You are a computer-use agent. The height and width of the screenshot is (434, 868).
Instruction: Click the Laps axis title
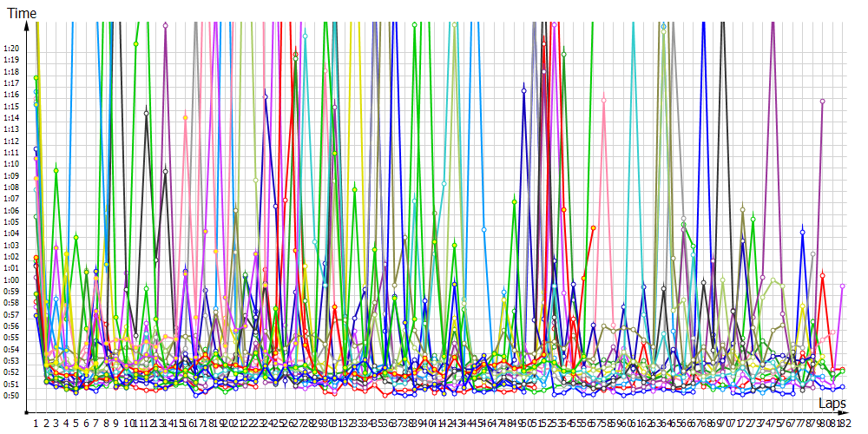coord(832,404)
